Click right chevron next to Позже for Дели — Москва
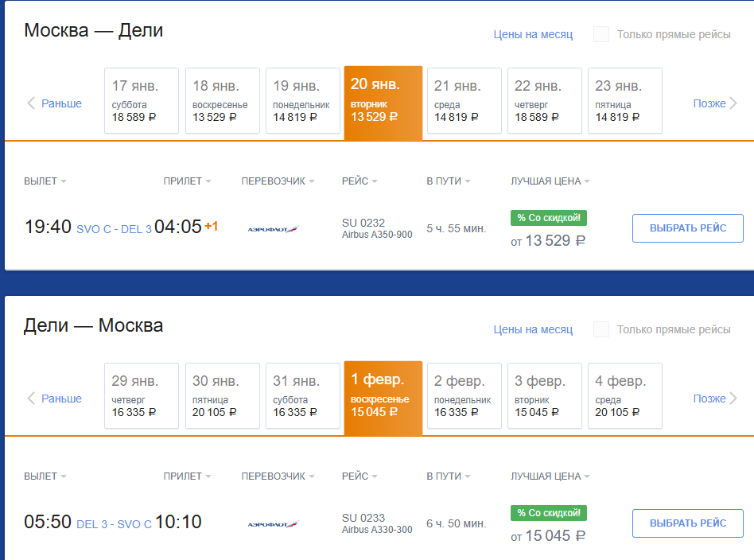Image resolution: width=754 pixels, height=560 pixels. 733,399
